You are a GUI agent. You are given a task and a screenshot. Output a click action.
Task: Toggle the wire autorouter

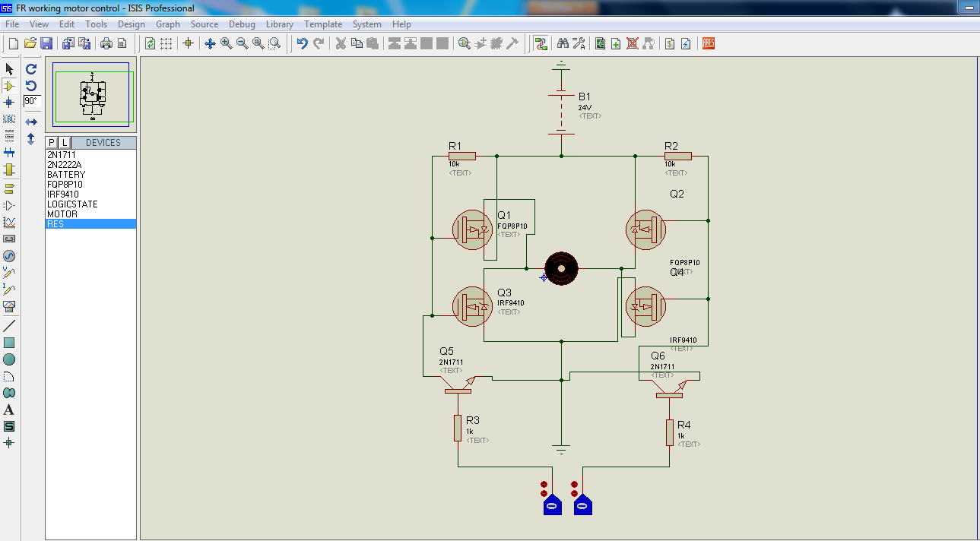[x=541, y=43]
